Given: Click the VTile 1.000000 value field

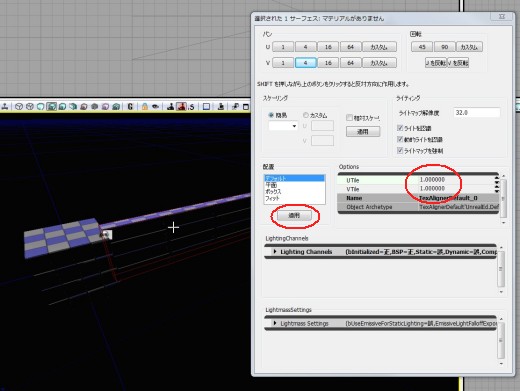Looking at the screenshot, I should click(x=456, y=189).
